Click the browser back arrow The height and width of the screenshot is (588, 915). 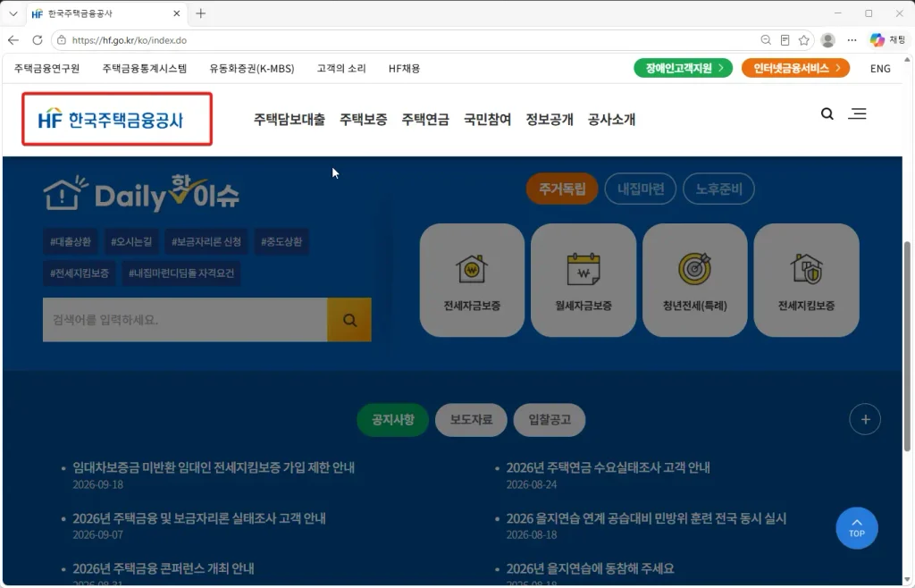coord(13,40)
